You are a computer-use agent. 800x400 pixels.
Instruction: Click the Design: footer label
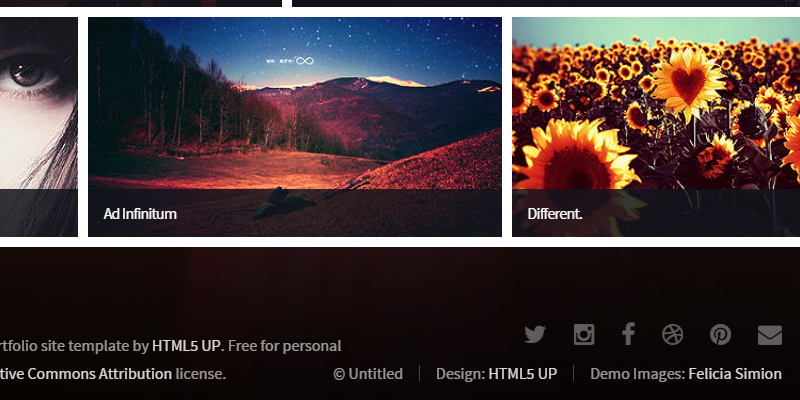[460, 374]
